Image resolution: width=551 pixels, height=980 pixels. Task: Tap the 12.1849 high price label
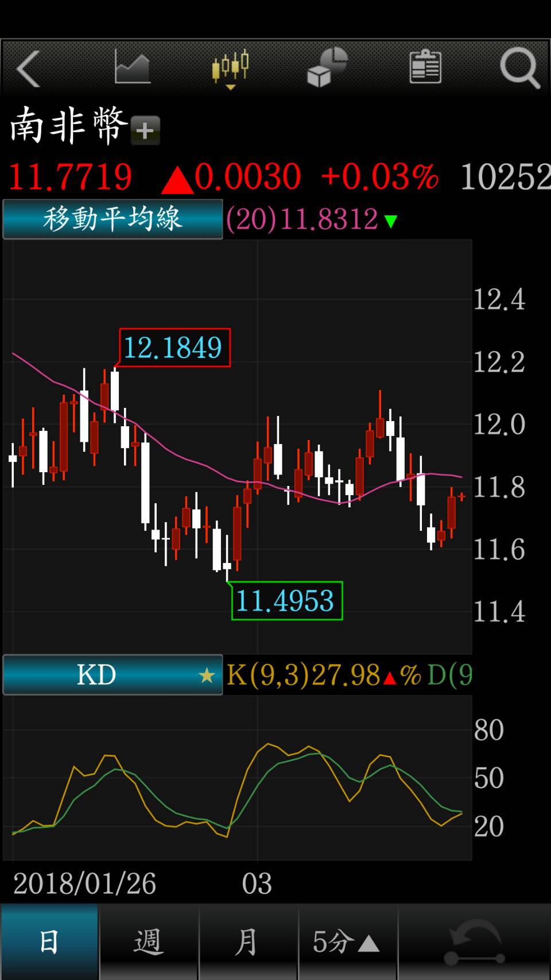[x=174, y=348]
